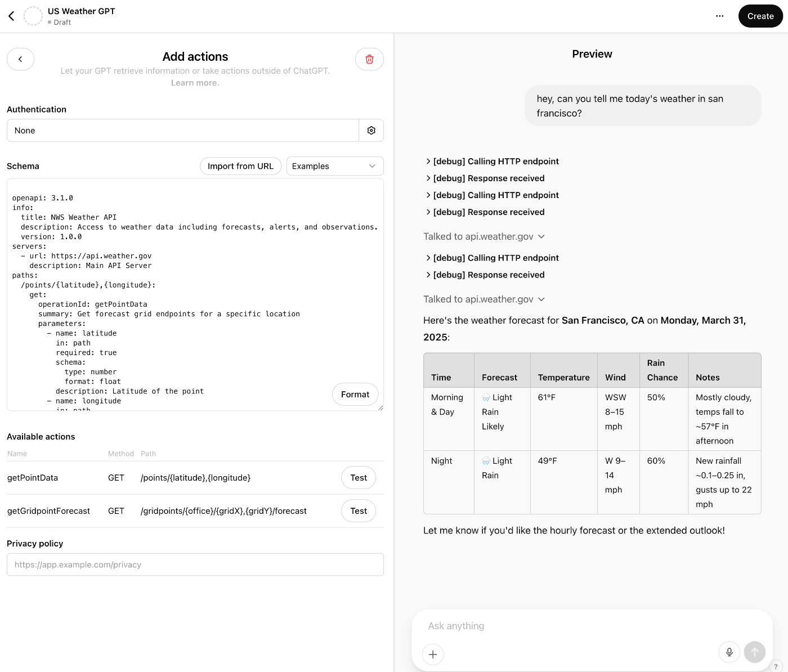Viewport: 788px width, 672px height.
Task: Click the user message about San Francisco weather
Action: [643, 106]
